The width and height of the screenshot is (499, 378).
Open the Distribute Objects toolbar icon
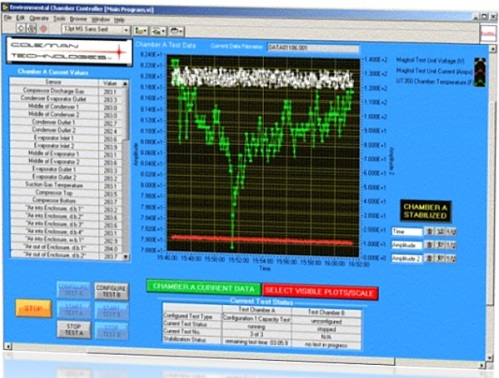click(x=158, y=31)
